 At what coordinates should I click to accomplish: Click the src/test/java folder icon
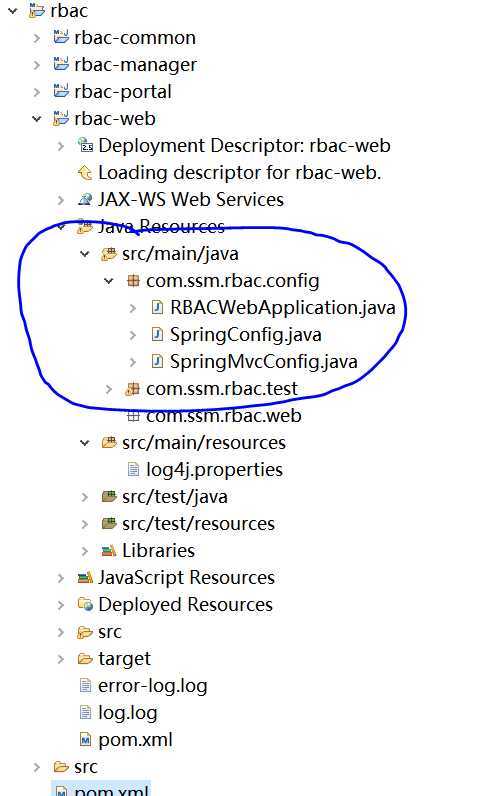109,496
